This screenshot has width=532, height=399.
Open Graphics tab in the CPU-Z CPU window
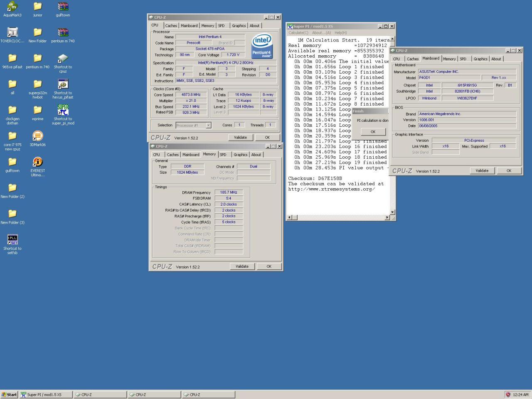[x=239, y=26]
